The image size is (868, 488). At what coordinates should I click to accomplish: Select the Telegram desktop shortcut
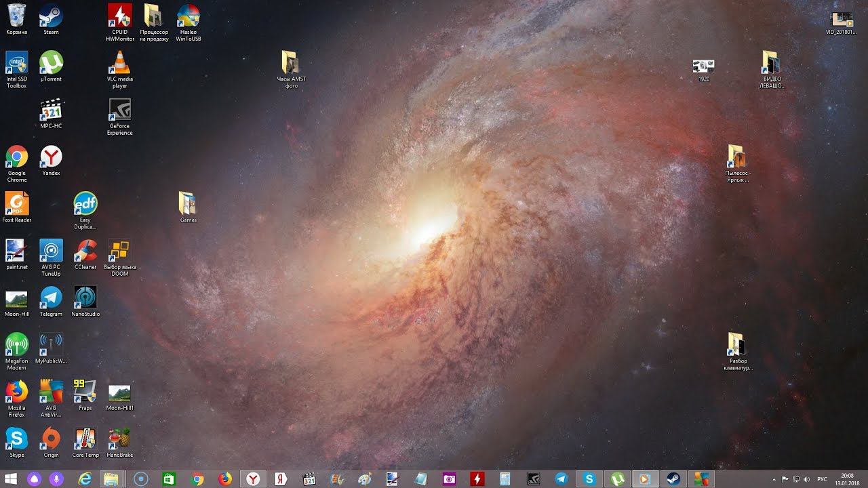point(51,298)
